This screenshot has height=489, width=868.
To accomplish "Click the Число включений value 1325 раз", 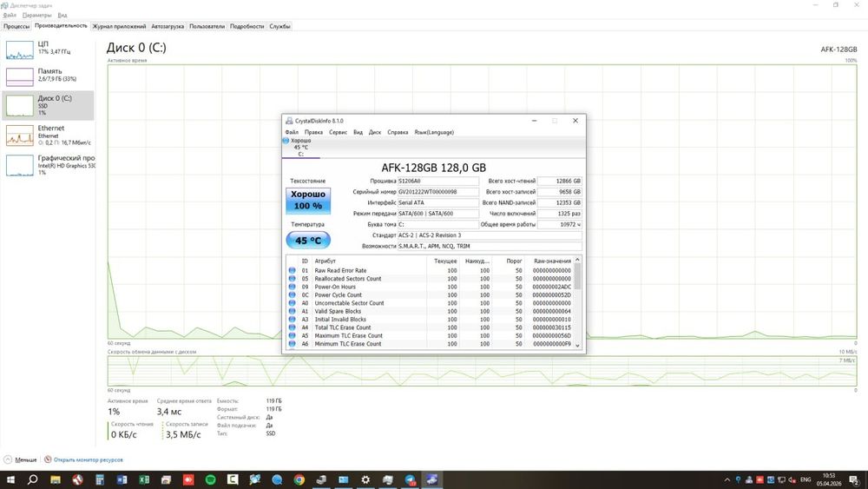I will point(560,213).
